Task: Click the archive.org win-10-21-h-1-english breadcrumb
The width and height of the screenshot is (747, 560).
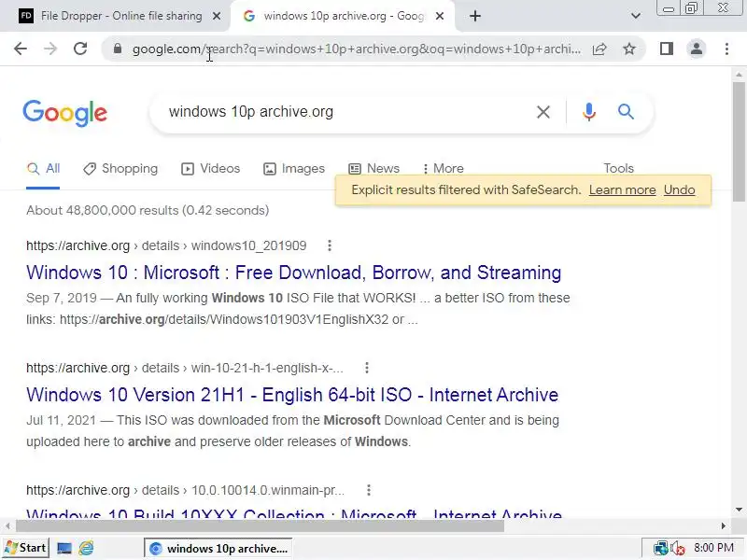Action: (x=185, y=368)
